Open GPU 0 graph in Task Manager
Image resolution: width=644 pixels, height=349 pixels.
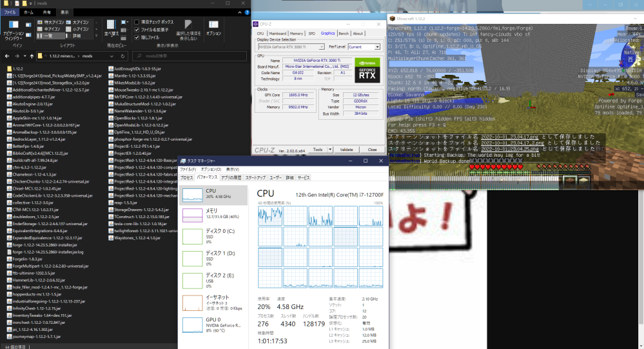click(x=213, y=324)
